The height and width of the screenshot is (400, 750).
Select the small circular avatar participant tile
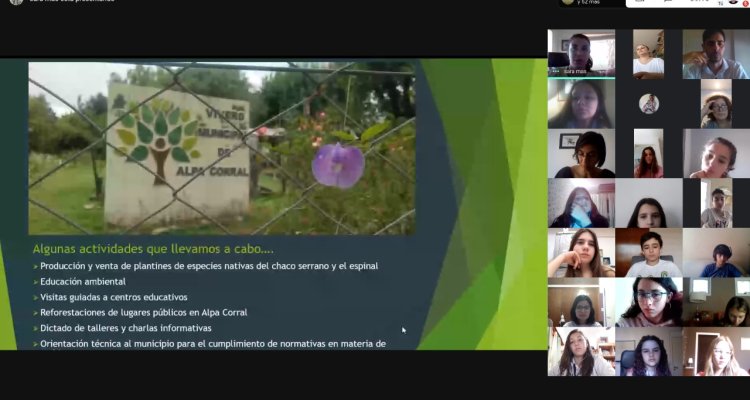(x=649, y=104)
